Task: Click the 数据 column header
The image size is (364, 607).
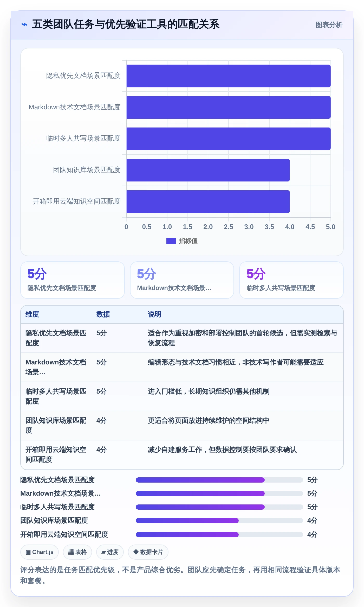Action: (103, 314)
